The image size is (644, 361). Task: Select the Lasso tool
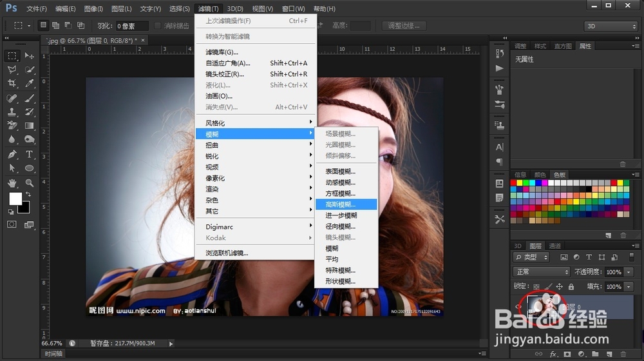pyautogui.click(x=12, y=70)
